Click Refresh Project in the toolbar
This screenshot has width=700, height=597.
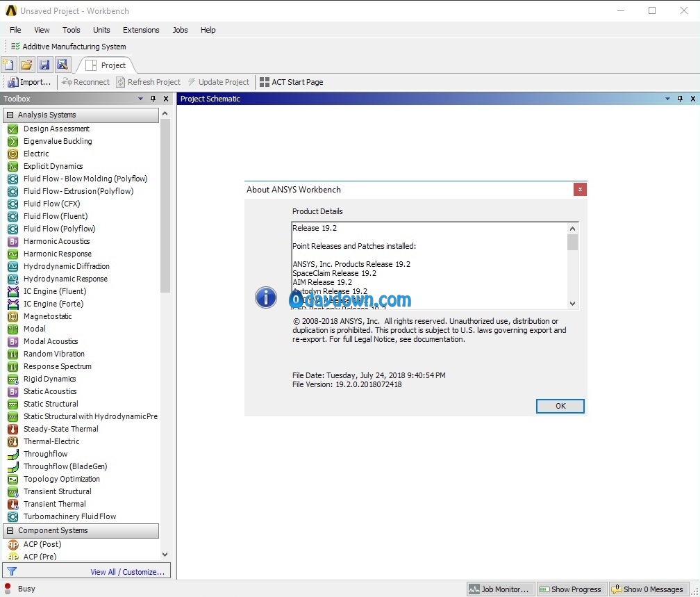point(149,82)
